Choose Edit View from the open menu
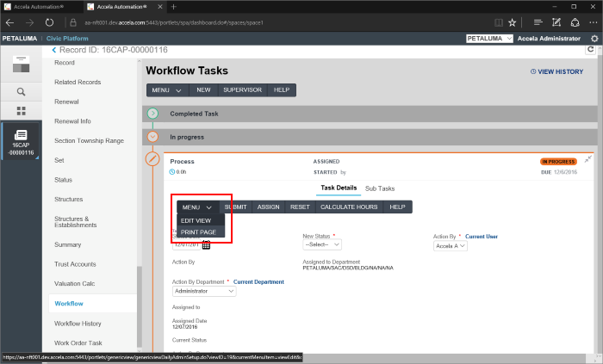This screenshot has width=603, height=364. 196,220
